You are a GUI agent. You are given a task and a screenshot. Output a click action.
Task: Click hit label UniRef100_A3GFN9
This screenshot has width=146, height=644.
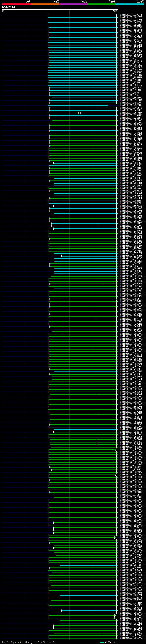131,610
